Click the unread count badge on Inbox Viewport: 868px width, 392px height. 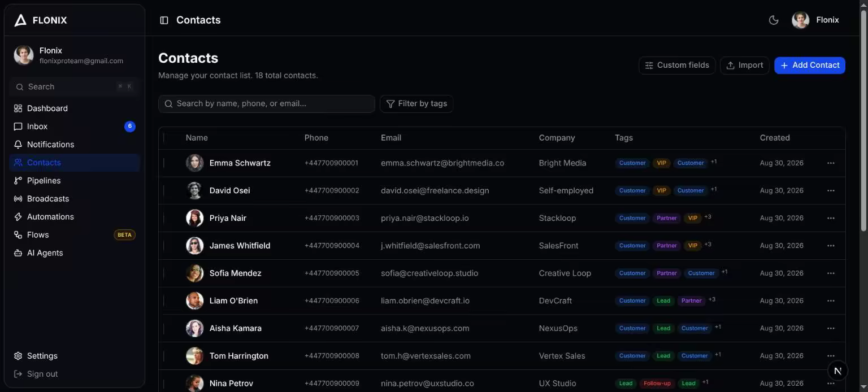click(x=130, y=127)
